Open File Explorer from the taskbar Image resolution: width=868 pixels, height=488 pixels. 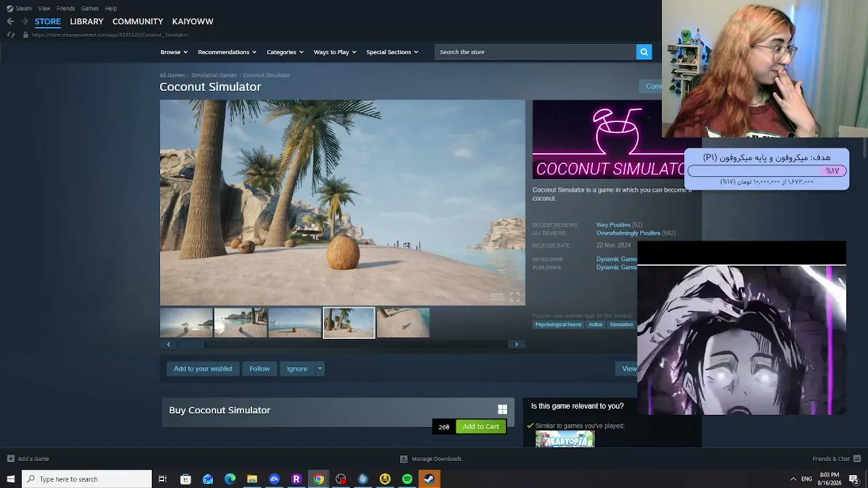[252, 479]
